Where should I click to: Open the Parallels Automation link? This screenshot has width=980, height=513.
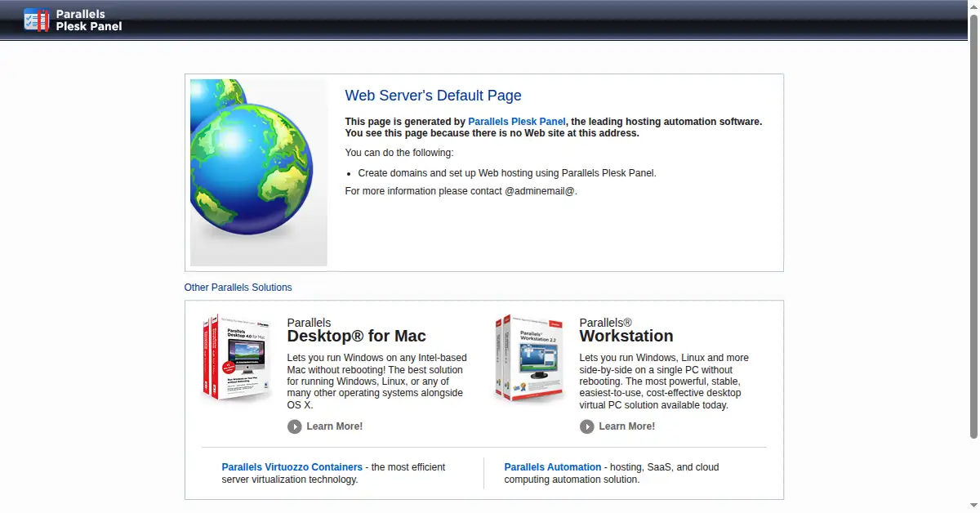553,467
